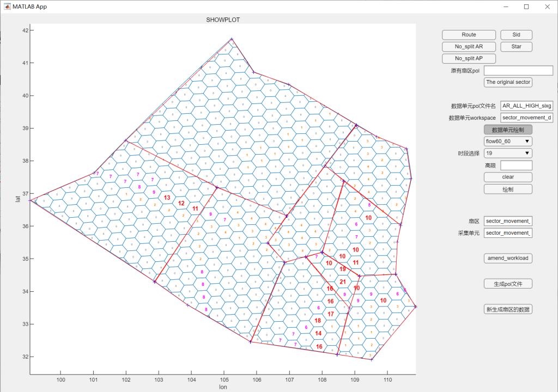Click the No_split AR button
The image size is (558, 392).
(469, 47)
